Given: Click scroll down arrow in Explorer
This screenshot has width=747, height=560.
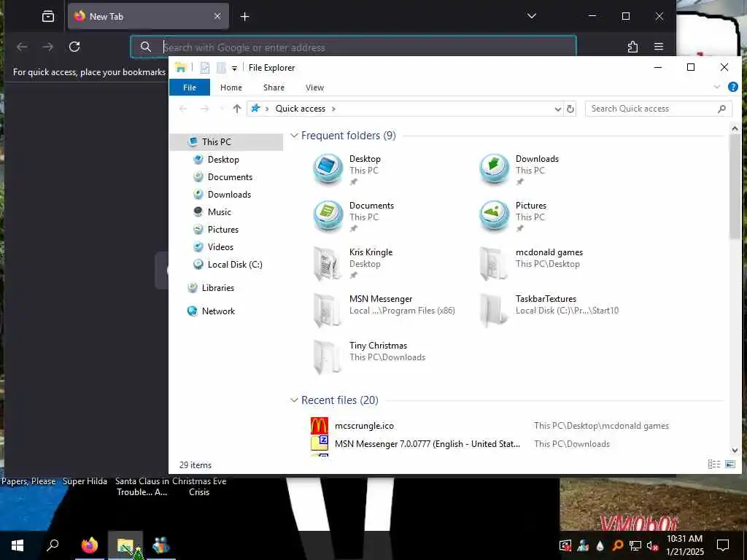Looking at the screenshot, I should coord(735,451).
